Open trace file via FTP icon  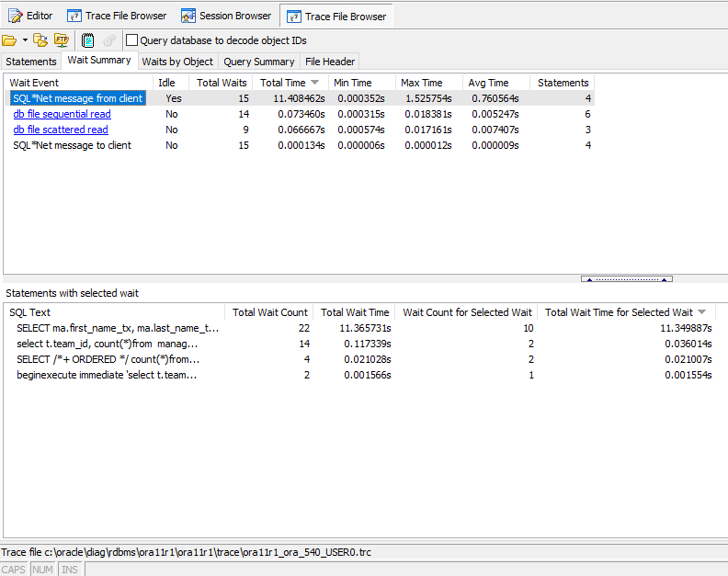click(62, 40)
